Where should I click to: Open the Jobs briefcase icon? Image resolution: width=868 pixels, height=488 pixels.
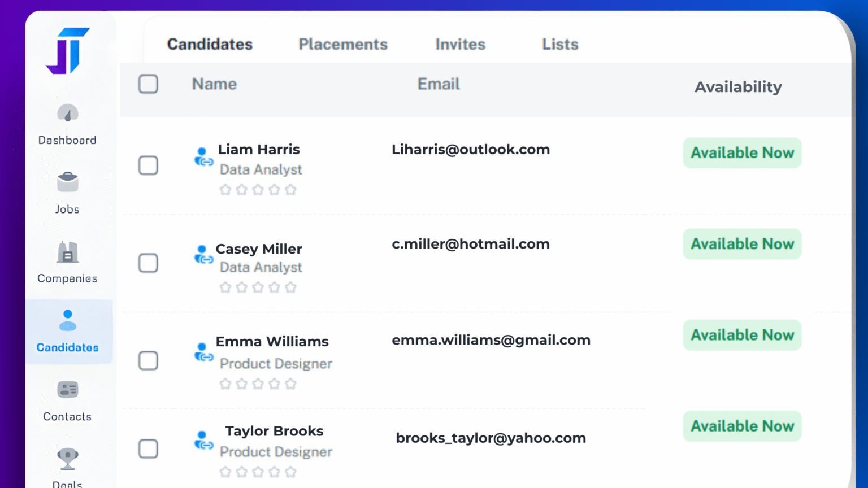tap(68, 182)
